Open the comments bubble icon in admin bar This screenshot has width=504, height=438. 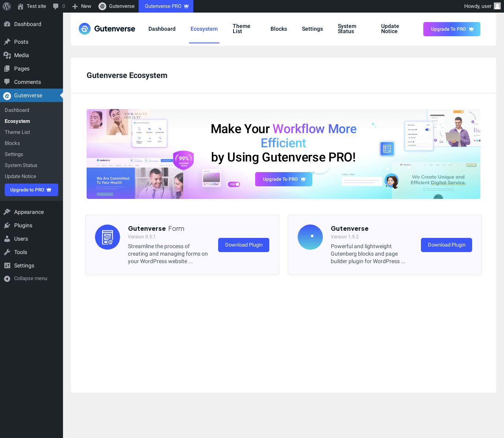pyautogui.click(x=56, y=6)
